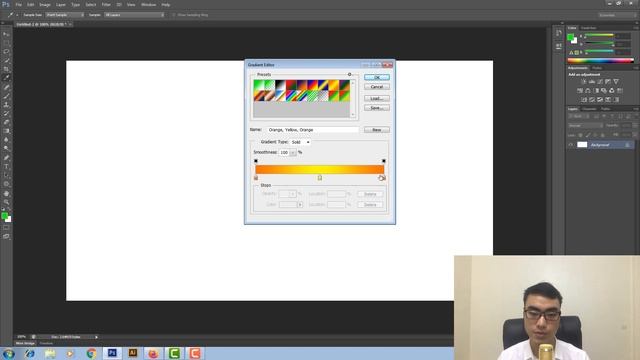The height and width of the screenshot is (360, 640).
Task: Click the New gradient button
Action: click(377, 130)
